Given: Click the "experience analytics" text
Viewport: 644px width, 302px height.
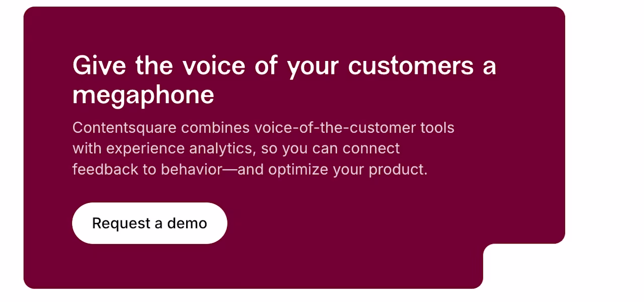Looking at the screenshot, I should 184,148.
